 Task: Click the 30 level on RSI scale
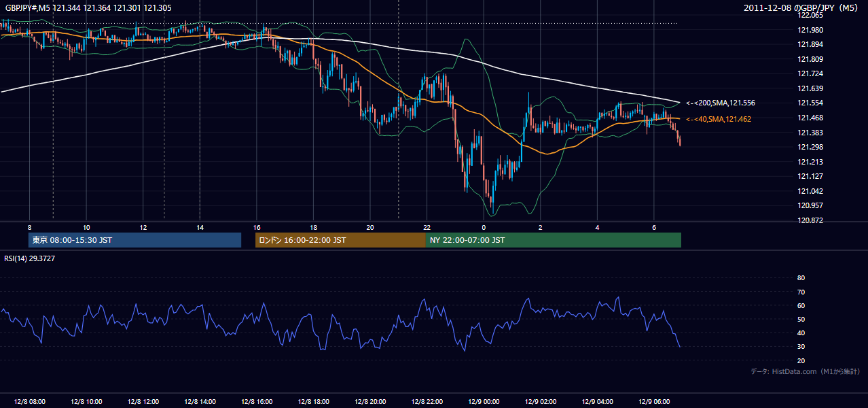click(801, 347)
